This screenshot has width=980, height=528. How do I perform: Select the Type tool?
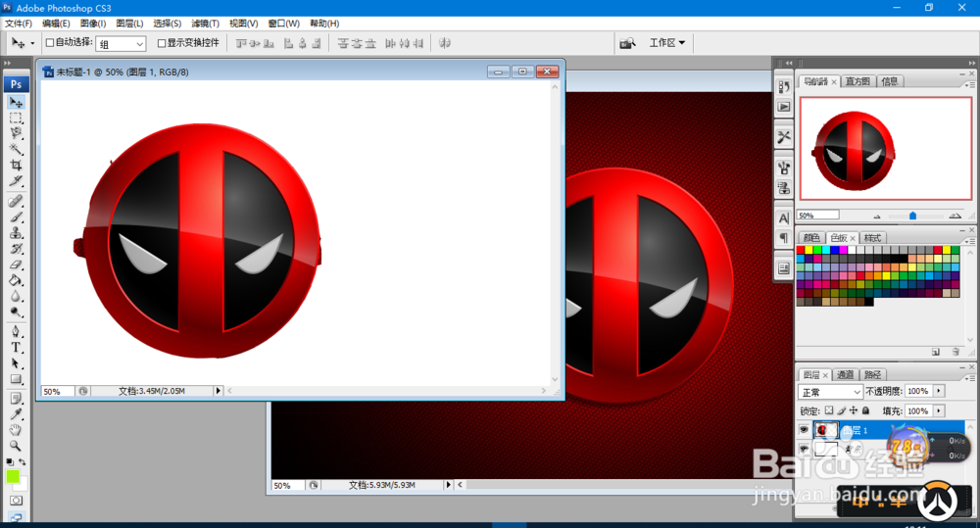pyautogui.click(x=17, y=348)
